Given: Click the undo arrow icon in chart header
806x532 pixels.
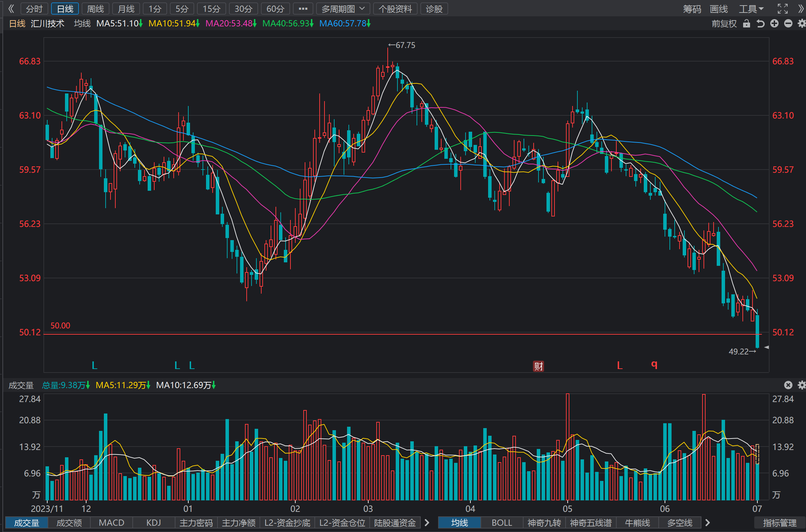Looking at the screenshot, I should tap(760, 24).
